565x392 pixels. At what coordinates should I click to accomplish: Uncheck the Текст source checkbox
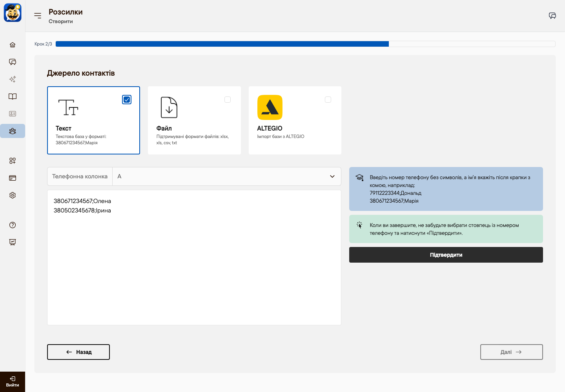click(127, 100)
